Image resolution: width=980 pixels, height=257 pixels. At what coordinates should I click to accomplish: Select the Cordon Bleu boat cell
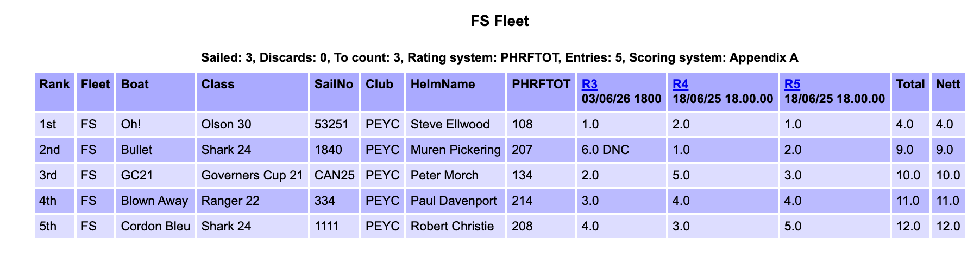pos(155,226)
